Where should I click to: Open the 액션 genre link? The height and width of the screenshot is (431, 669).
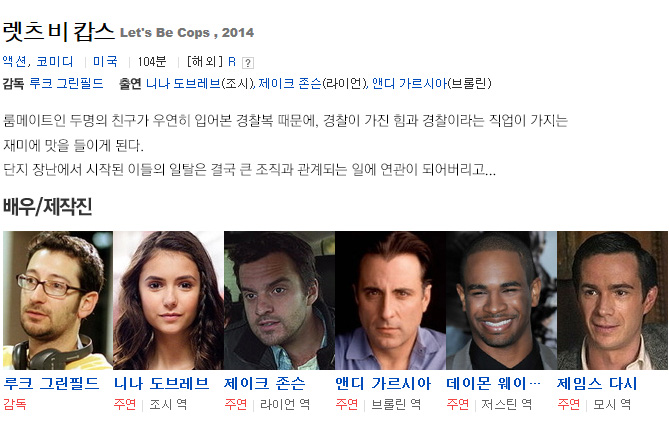(15, 61)
